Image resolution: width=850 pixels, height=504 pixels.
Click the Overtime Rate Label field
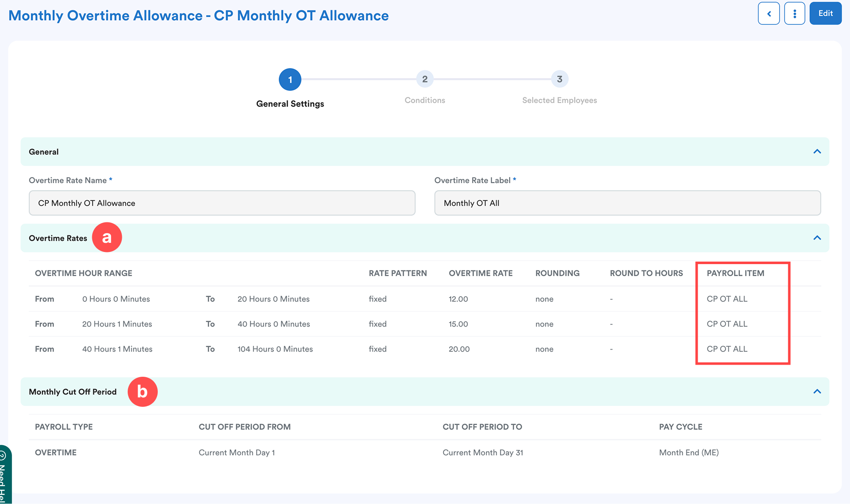[x=627, y=203]
